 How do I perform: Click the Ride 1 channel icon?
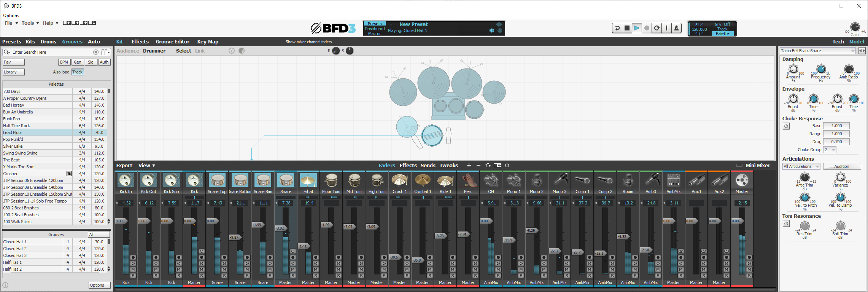[445, 180]
